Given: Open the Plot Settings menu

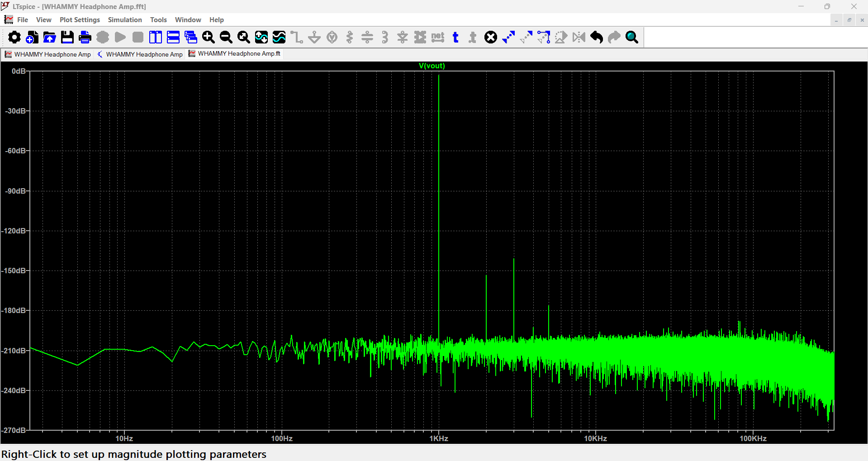Looking at the screenshot, I should pos(80,20).
